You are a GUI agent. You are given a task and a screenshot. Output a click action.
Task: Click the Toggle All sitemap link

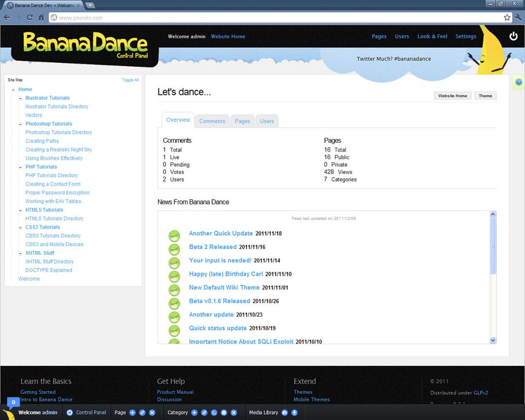(130, 79)
